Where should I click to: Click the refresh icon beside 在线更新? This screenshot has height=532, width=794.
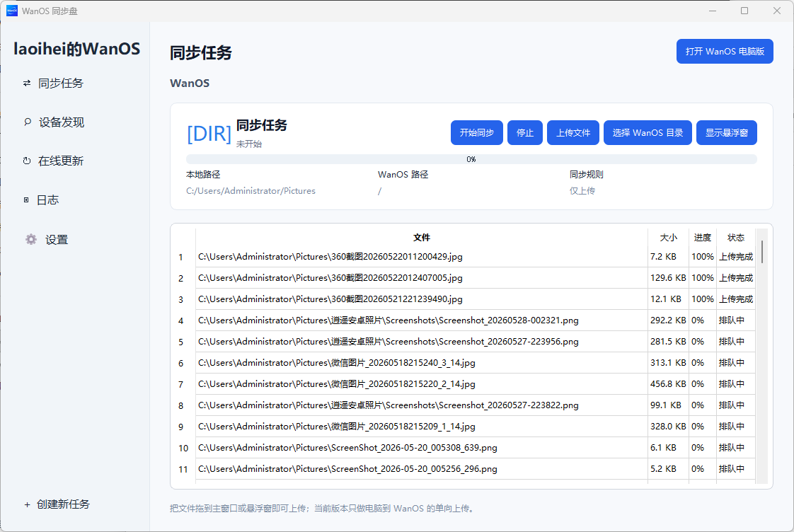(x=27, y=161)
